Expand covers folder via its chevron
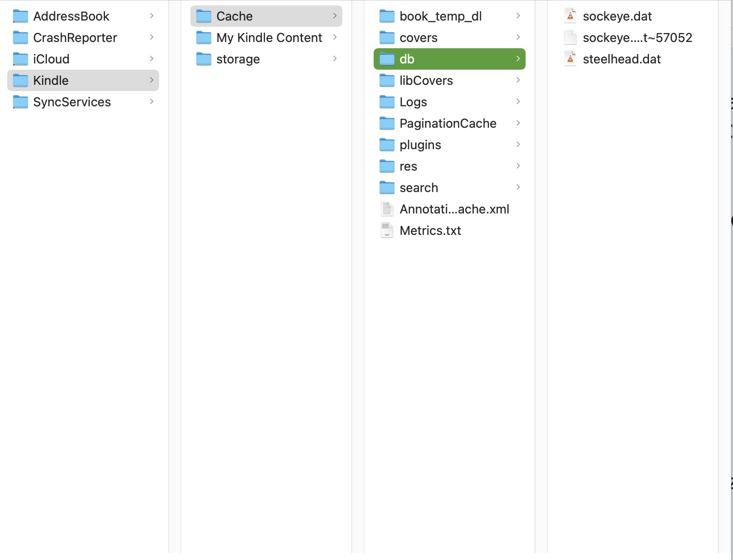 point(518,38)
